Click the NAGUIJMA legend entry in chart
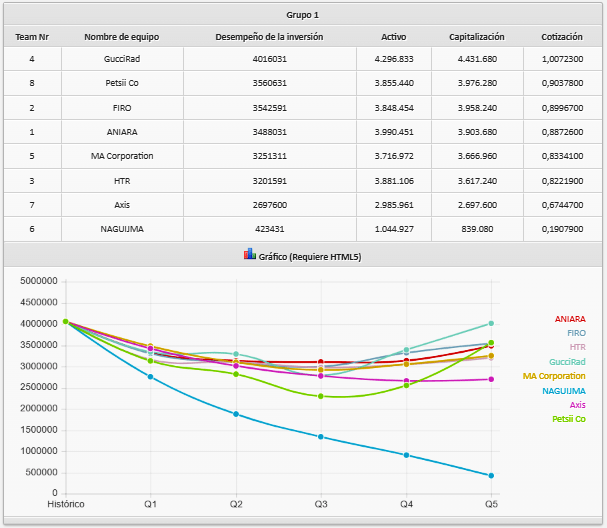Screen dimensions: 607x528 click(564, 391)
